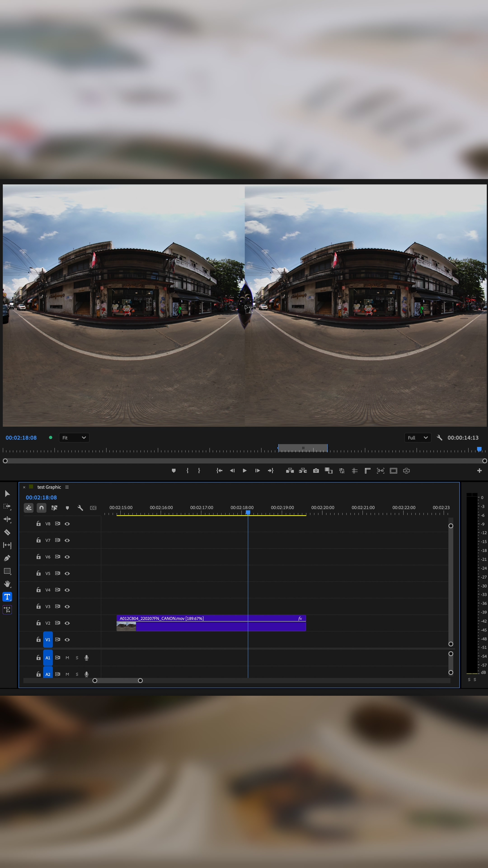This screenshot has width=488, height=868.
Task: Select the Hand tool
Action: point(7,584)
